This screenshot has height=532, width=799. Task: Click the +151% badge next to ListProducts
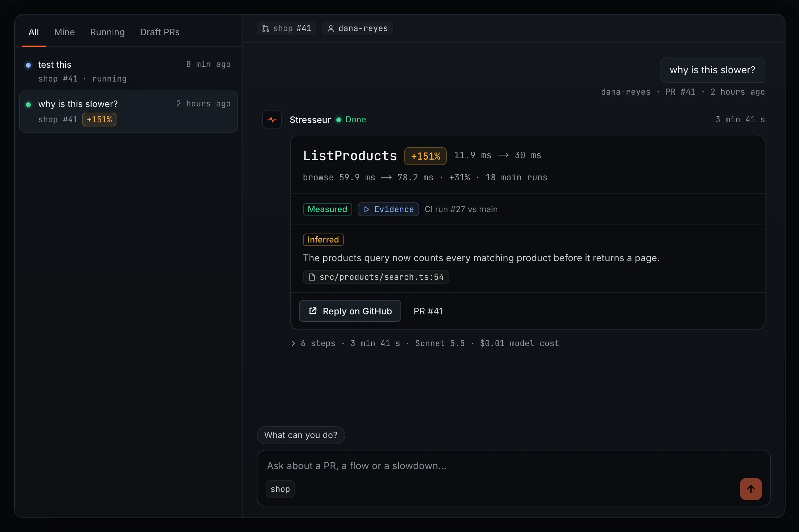(425, 156)
